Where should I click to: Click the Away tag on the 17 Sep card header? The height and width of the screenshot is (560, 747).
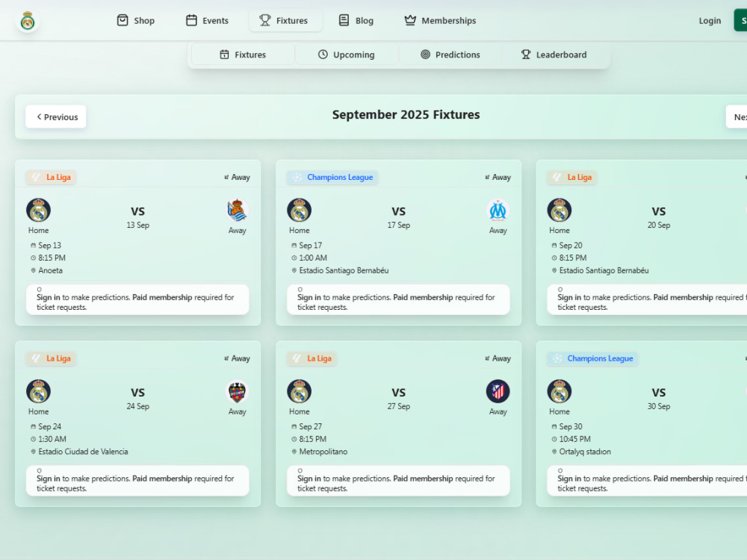(498, 177)
